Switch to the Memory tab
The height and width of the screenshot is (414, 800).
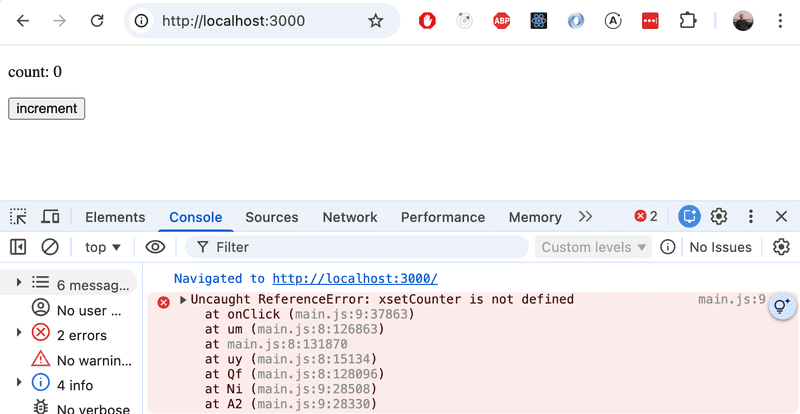(x=535, y=217)
